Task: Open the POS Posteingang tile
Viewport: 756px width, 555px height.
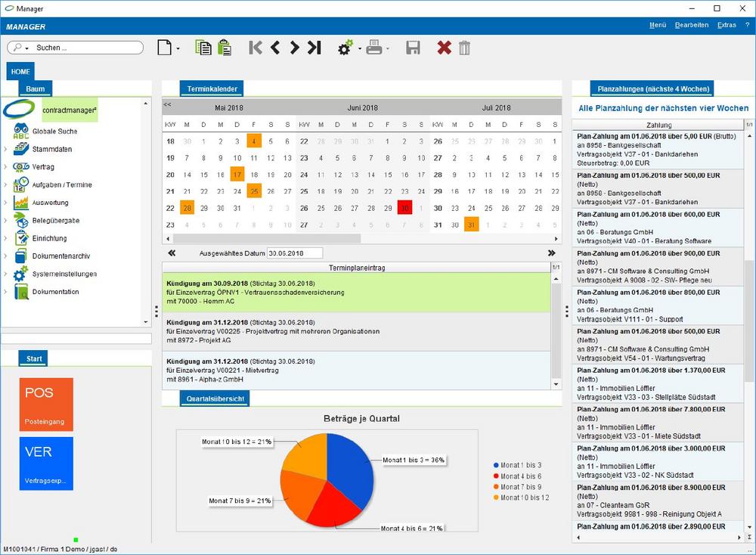Action: pos(46,405)
